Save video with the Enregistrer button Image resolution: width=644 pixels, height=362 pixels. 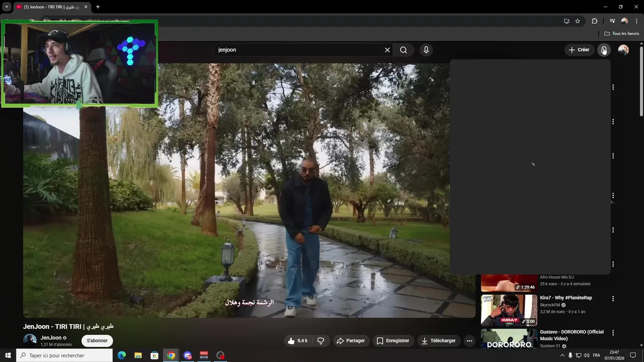(x=393, y=341)
